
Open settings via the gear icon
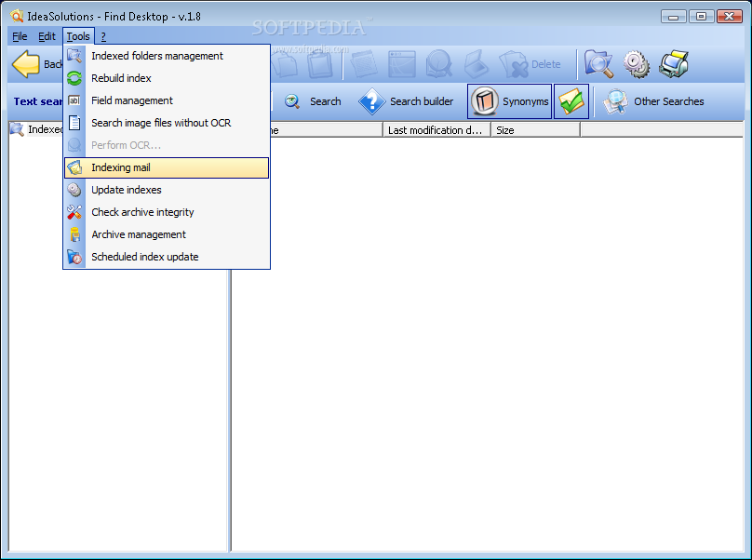[637, 65]
